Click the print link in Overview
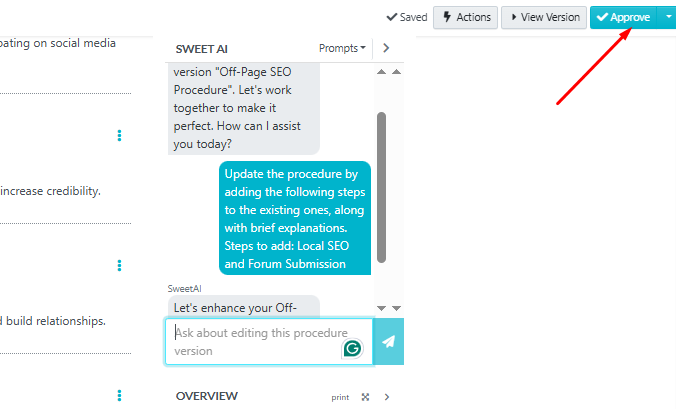676x409 pixels. click(x=340, y=397)
